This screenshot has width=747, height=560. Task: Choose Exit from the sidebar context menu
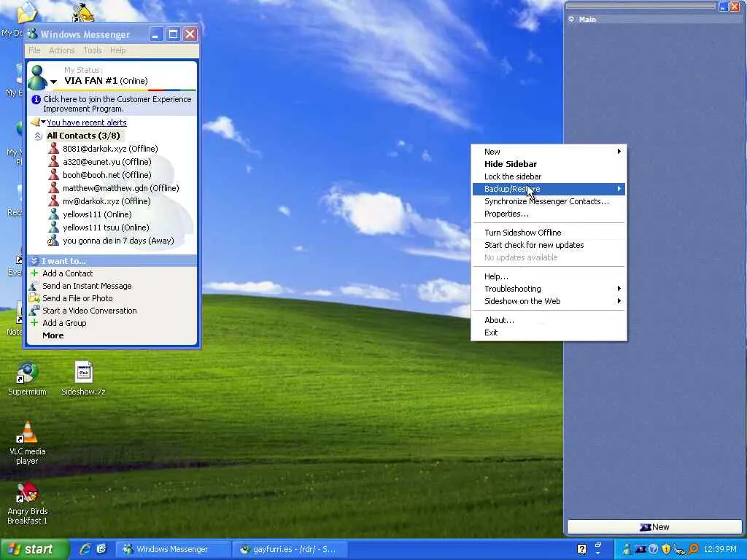coord(549,332)
